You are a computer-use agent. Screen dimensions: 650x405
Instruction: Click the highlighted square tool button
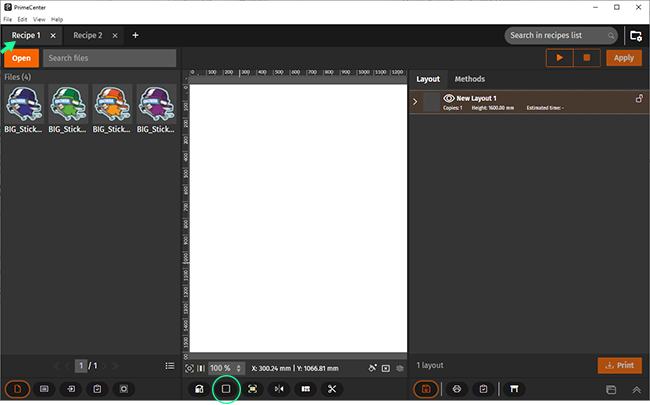(226, 388)
